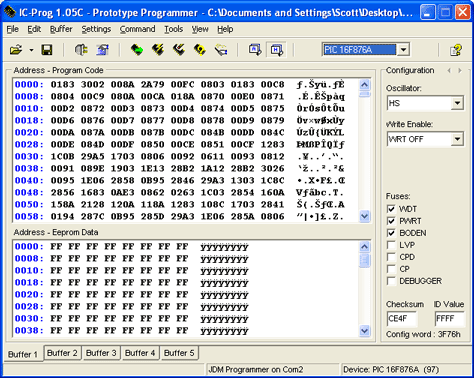Toggle the PWRT fuse checkbox
Screen dimensions: 474x378
point(391,221)
